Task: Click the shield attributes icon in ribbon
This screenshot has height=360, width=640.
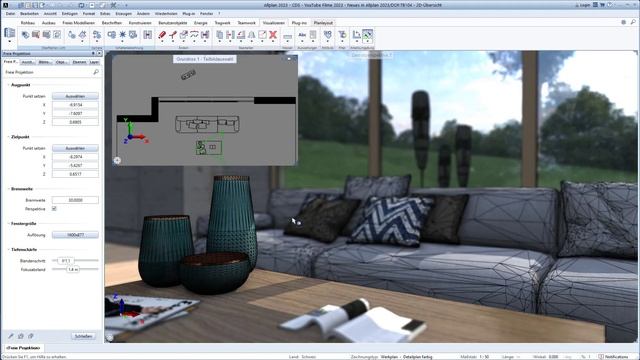Action: [x=327, y=35]
